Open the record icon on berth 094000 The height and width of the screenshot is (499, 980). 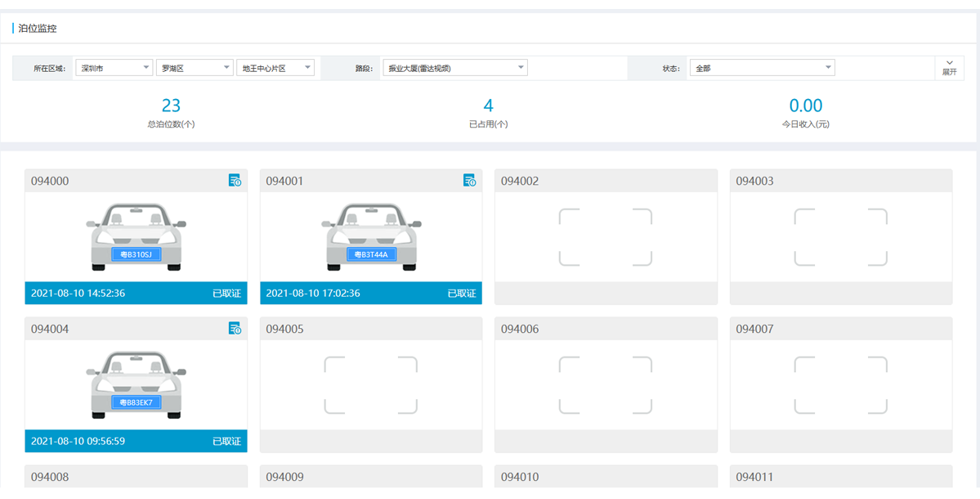click(235, 181)
